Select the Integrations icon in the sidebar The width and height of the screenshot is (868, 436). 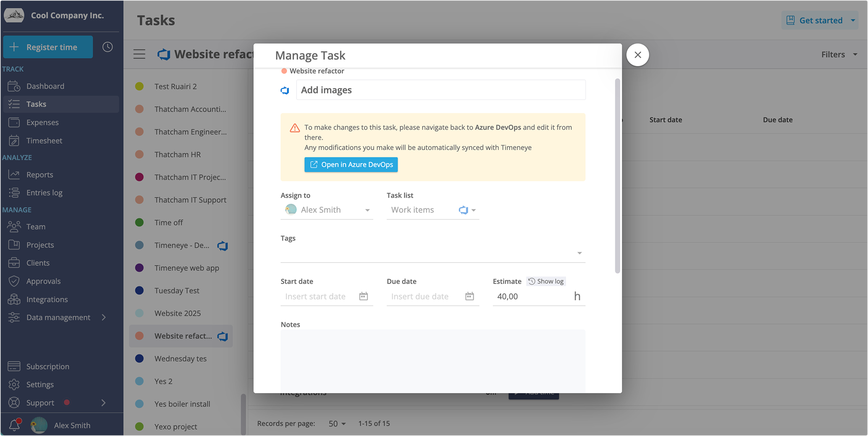[x=14, y=299]
